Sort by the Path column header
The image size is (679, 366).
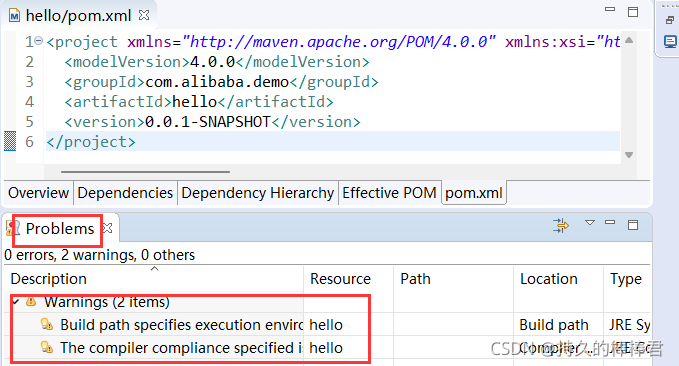[453, 279]
